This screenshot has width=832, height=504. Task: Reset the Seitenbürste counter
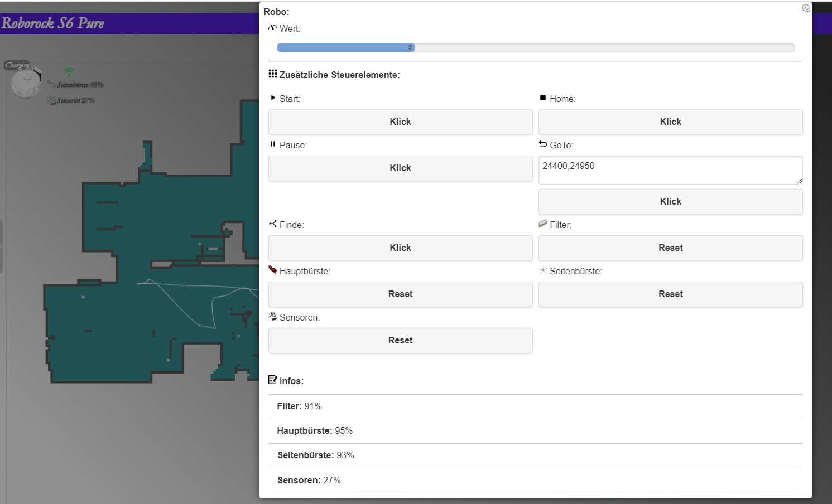pos(670,294)
